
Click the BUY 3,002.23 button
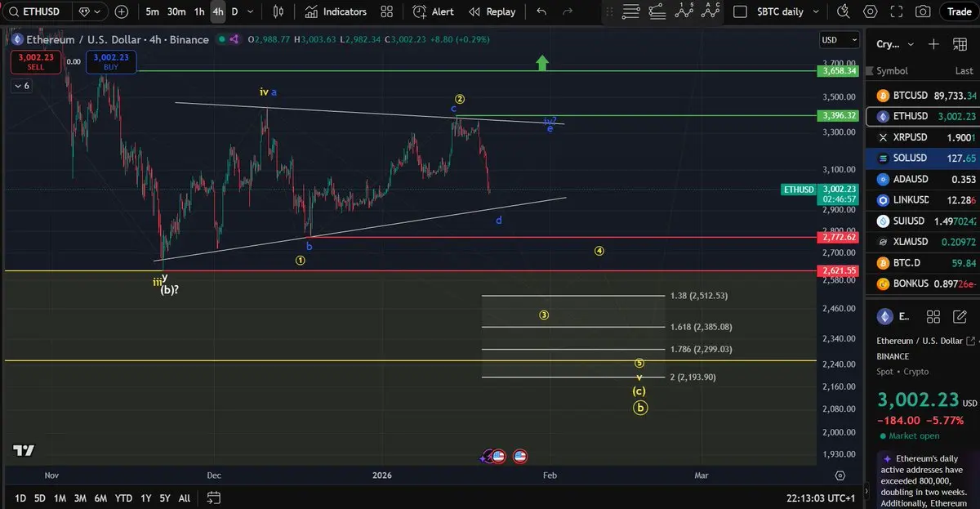click(111, 62)
